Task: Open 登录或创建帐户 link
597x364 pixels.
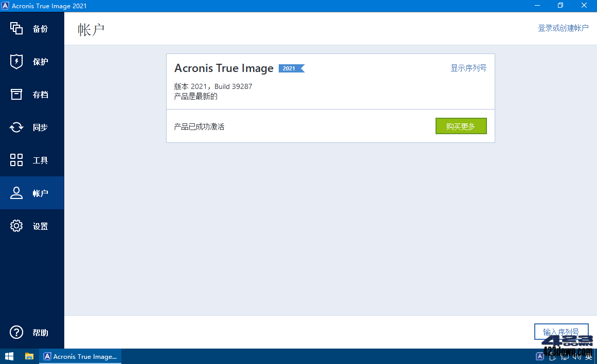Action: [x=564, y=28]
